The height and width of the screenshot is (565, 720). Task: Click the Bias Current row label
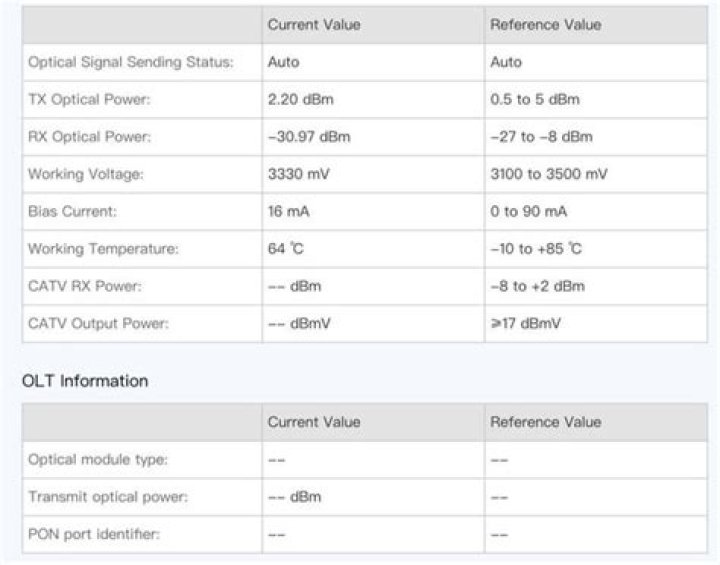(x=72, y=212)
